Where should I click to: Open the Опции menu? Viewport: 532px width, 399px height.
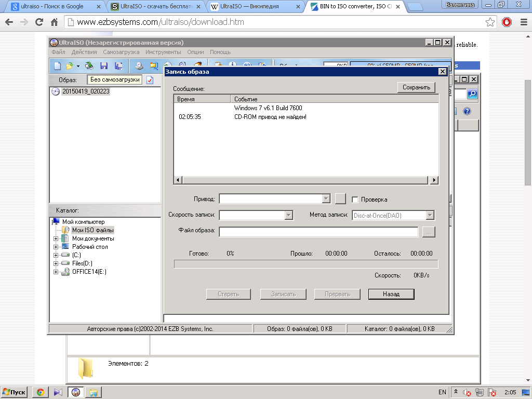tap(195, 52)
